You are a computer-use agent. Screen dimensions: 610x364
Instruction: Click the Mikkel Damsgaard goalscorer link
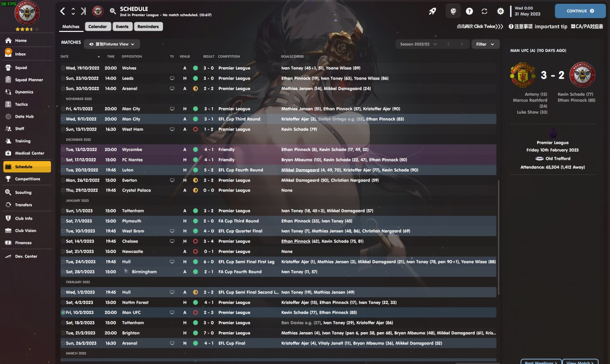(x=300, y=170)
